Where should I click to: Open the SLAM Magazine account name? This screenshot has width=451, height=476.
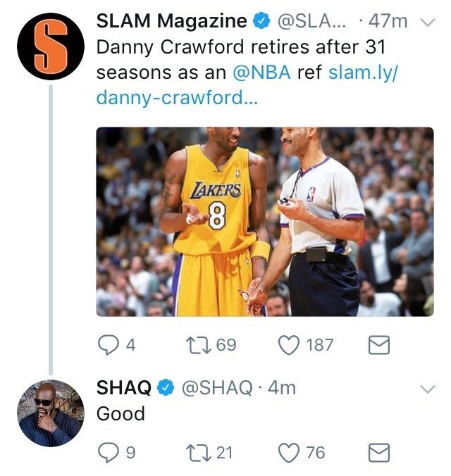171,21
